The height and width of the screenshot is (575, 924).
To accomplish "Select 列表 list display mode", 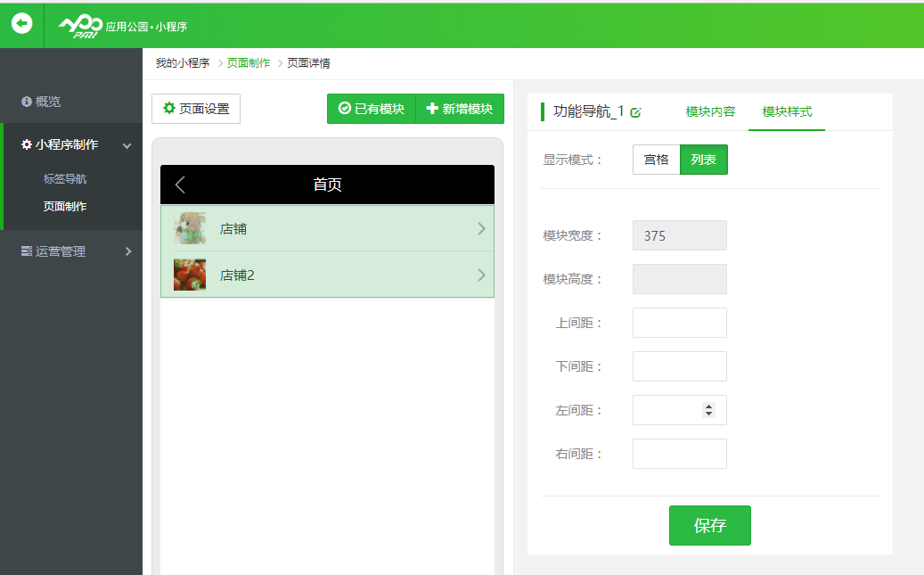I will (x=704, y=160).
